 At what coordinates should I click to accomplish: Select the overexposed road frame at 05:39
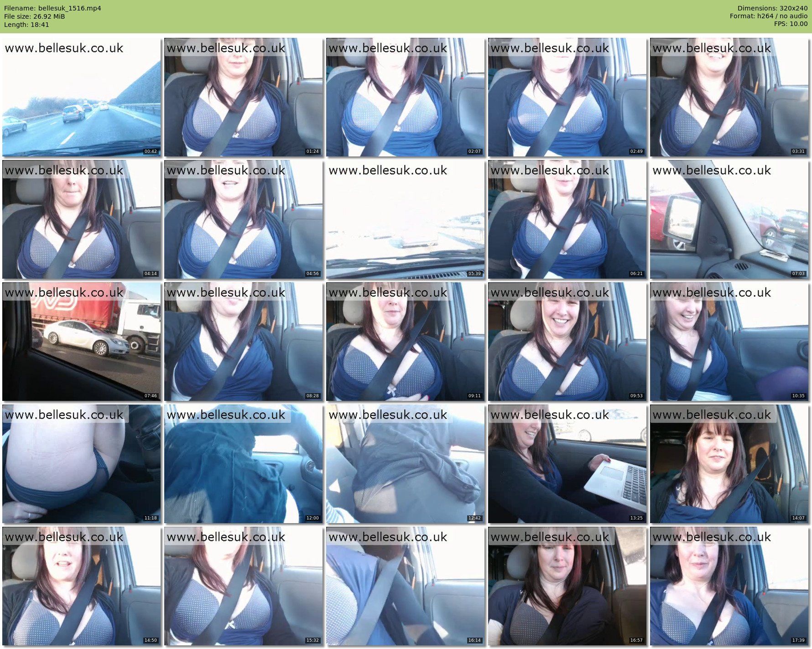click(406, 219)
